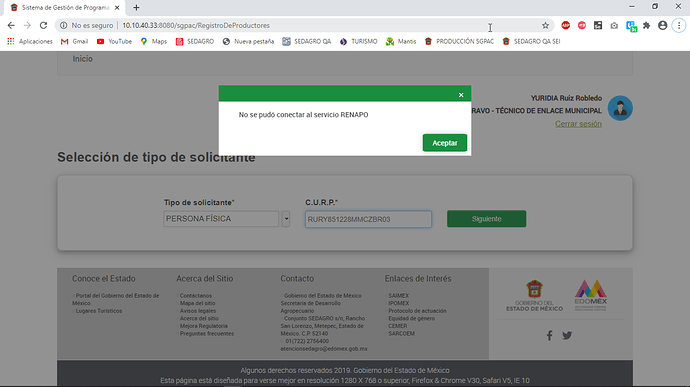Open the Extensions puzzle icon
Viewport: 690px width, 387px height.
646,26
